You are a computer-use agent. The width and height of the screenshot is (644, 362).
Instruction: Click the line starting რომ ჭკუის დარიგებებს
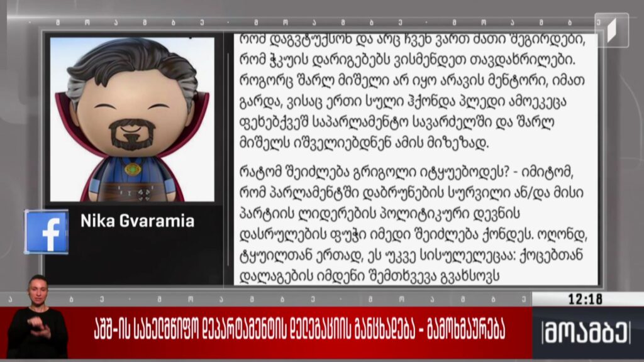coord(408,60)
